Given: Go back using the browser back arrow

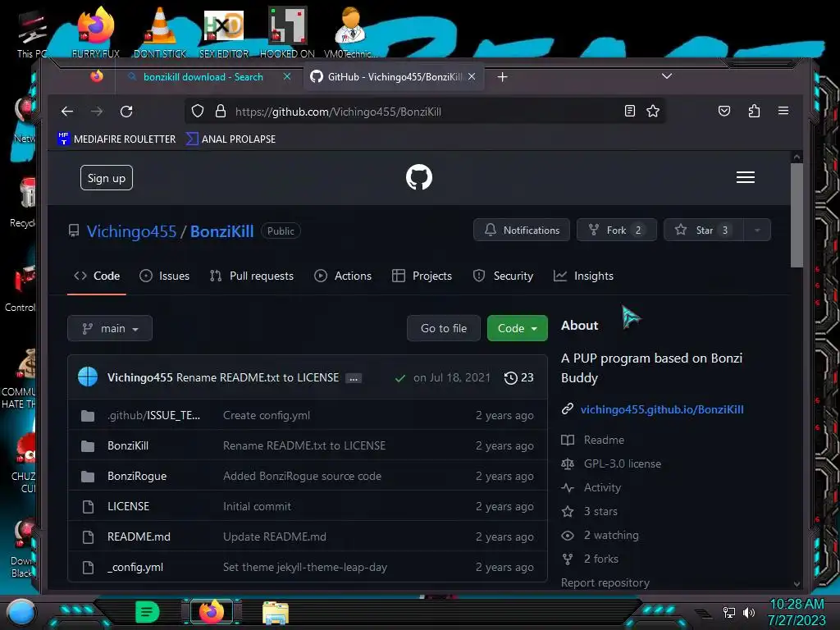Looking at the screenshot, I should (x=67, y=112).
